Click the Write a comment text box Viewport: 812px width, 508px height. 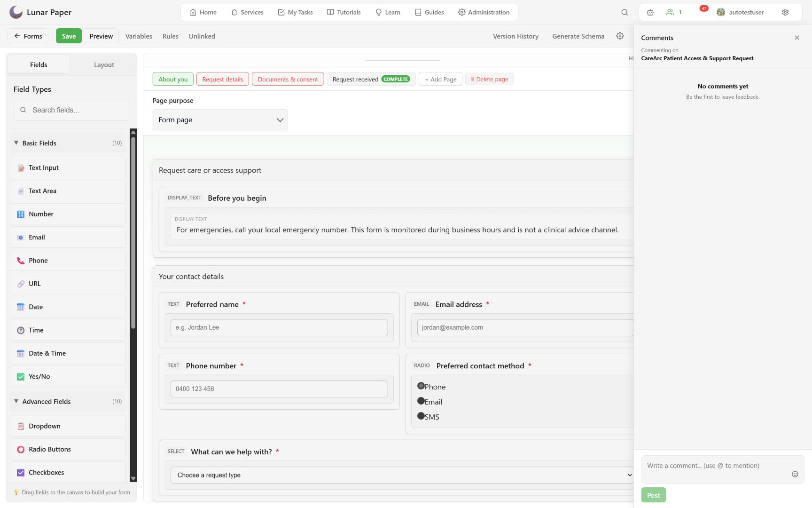[x=723, y=469]
